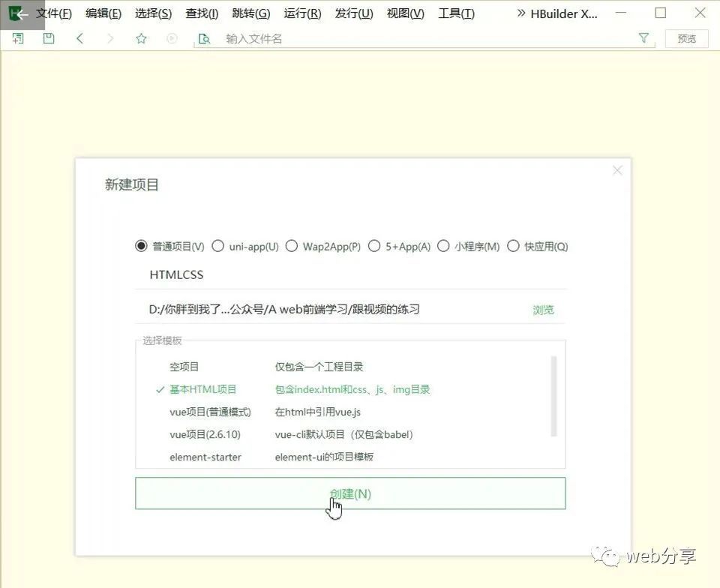The image size is (720, 588).
Task: Go forward with the right arrow icon
Action: 110,38
